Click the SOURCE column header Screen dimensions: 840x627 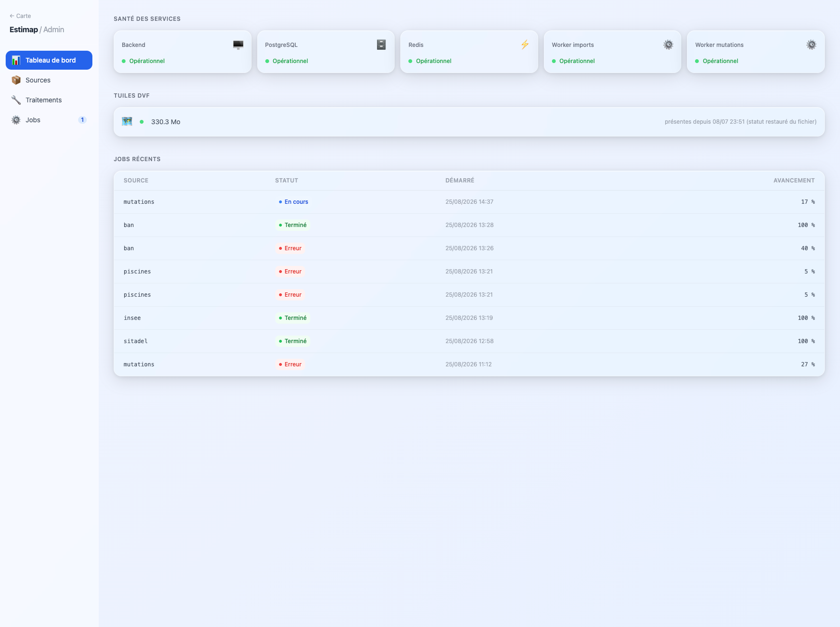tap(136, 181)
